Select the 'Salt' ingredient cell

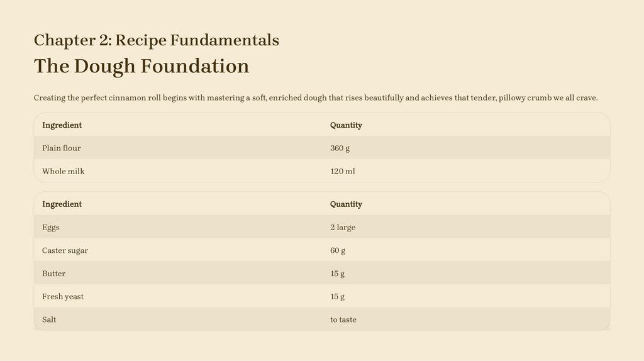(49, 319)
